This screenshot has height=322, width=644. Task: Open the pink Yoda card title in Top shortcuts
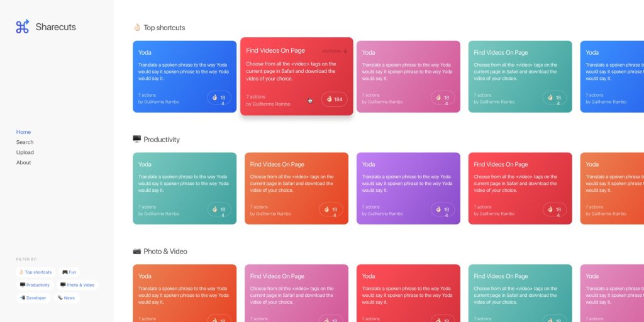click(x=369, y=53)
